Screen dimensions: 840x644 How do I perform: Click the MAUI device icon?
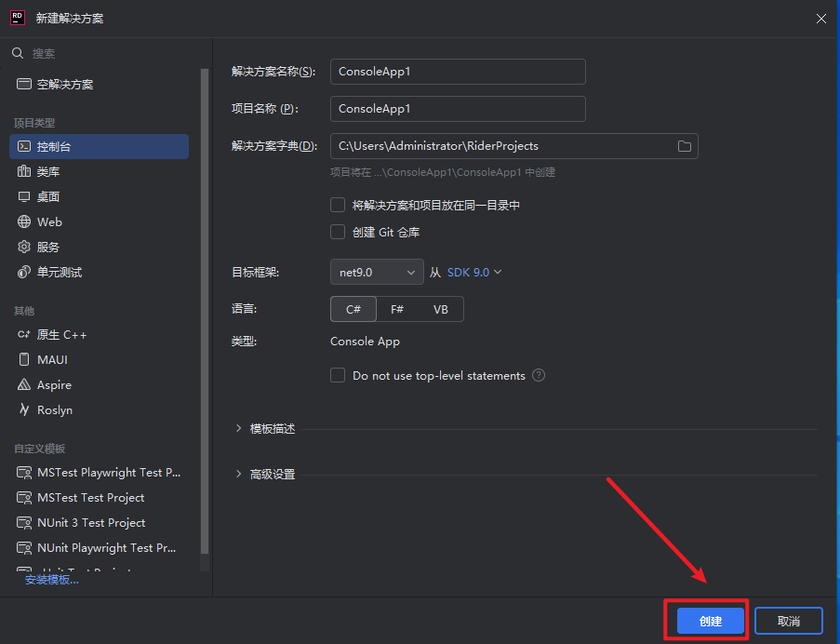point(24,359)
